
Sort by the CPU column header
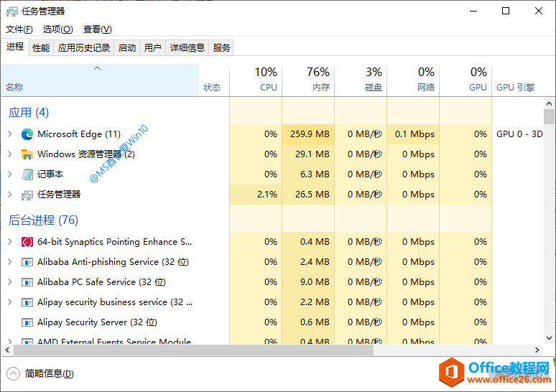click(x=256, y=80)
